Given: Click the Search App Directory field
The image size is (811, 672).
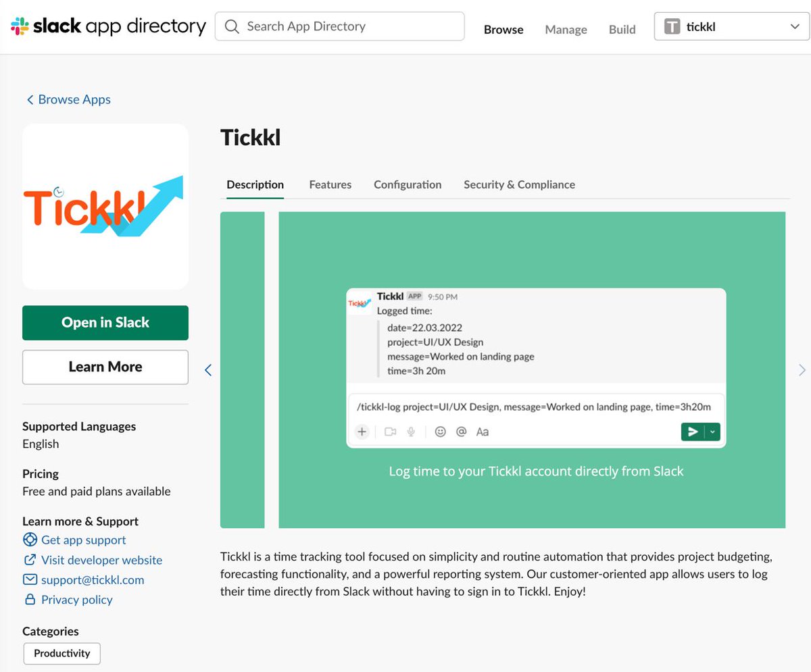Looking at the screenshot, I should pos(339,26).
